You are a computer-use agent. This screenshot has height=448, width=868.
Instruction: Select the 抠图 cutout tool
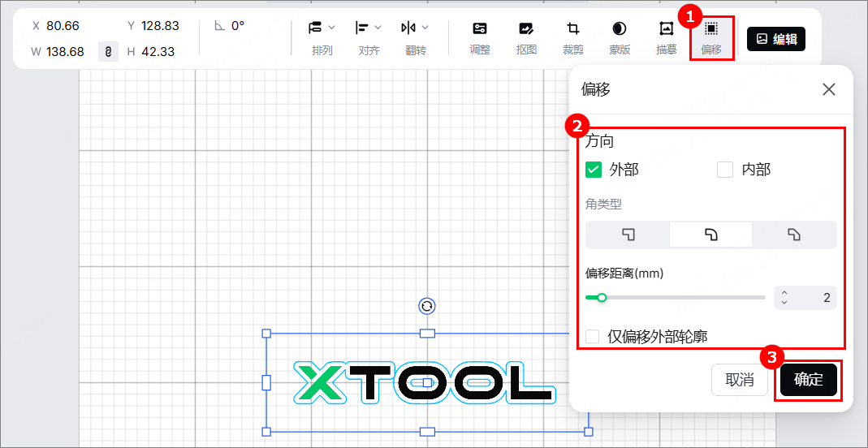coord(526,38)
